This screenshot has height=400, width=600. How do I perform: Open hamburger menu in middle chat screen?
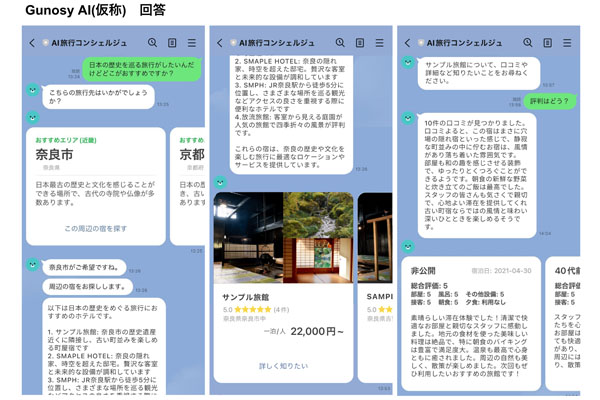pos(379,43)
